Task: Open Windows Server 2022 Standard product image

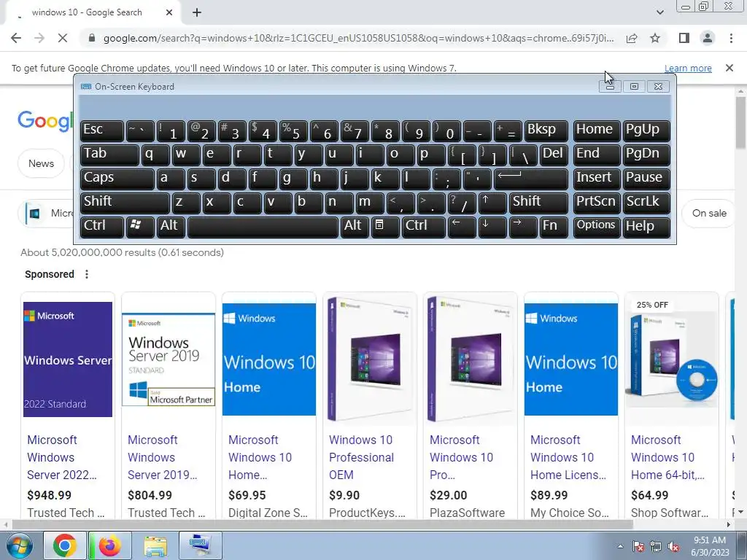Action: pos(68,359)
